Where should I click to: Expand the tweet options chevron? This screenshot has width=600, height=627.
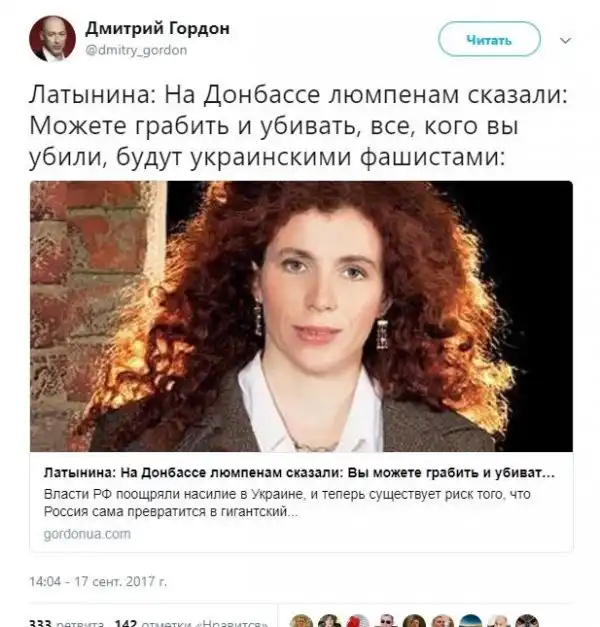click(x=565, y=40)
